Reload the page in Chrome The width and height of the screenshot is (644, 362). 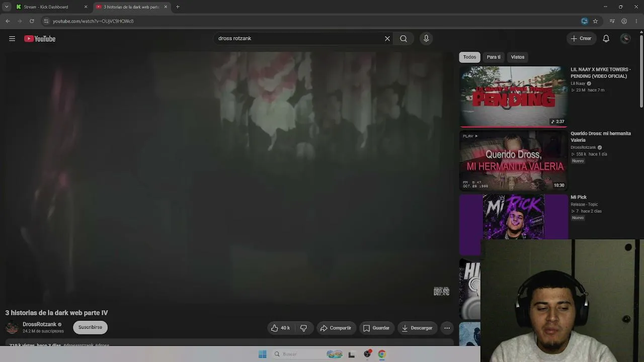[x=32, y=21]
